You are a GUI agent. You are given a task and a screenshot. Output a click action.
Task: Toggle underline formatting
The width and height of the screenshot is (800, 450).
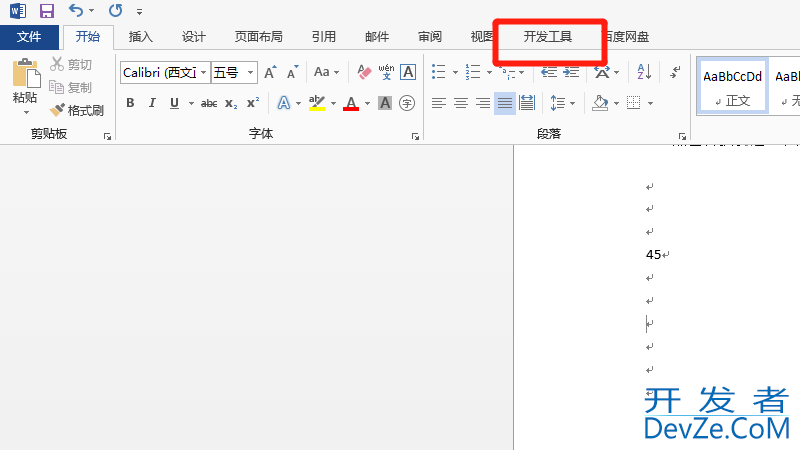[x=174, y=103]
